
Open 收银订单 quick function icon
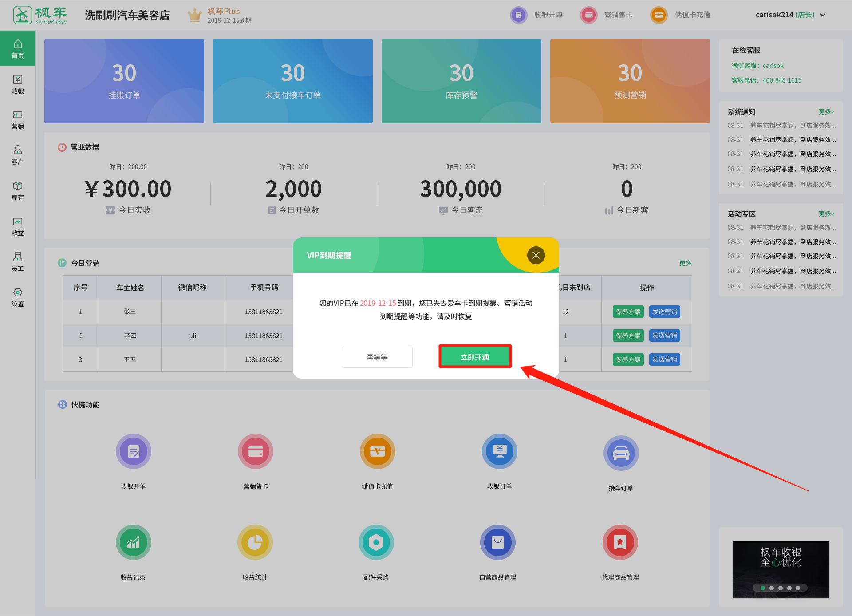click(500, 451)
